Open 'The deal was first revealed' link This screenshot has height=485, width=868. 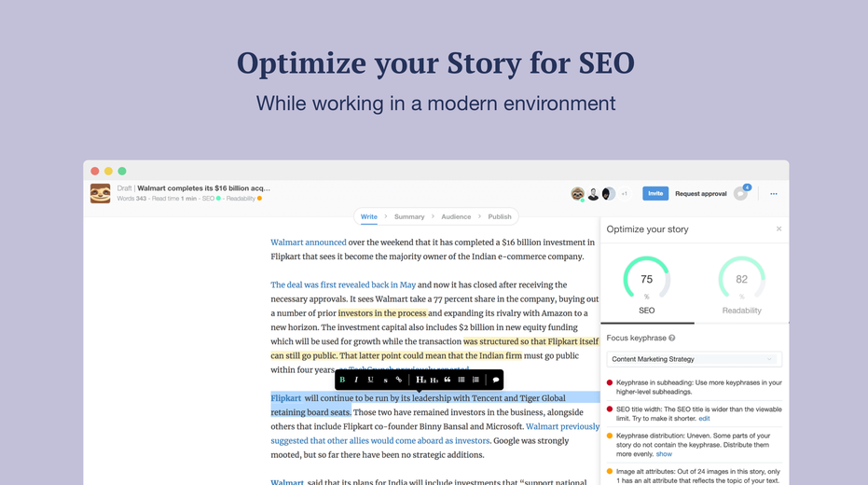pos(343,284)
